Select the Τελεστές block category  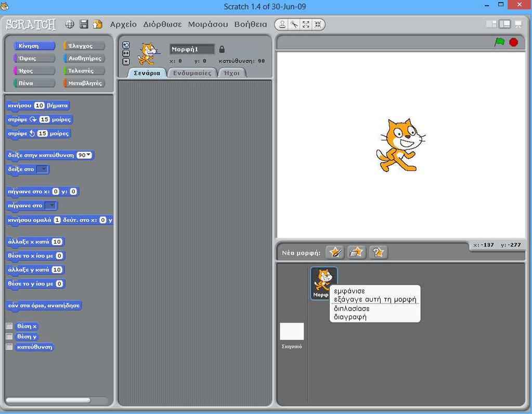point(84,71)
